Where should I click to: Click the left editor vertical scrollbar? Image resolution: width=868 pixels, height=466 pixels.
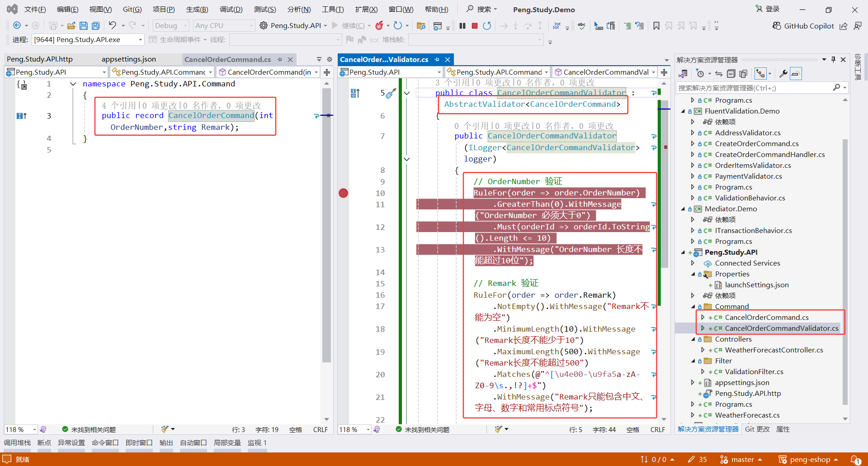click(326, 226)
